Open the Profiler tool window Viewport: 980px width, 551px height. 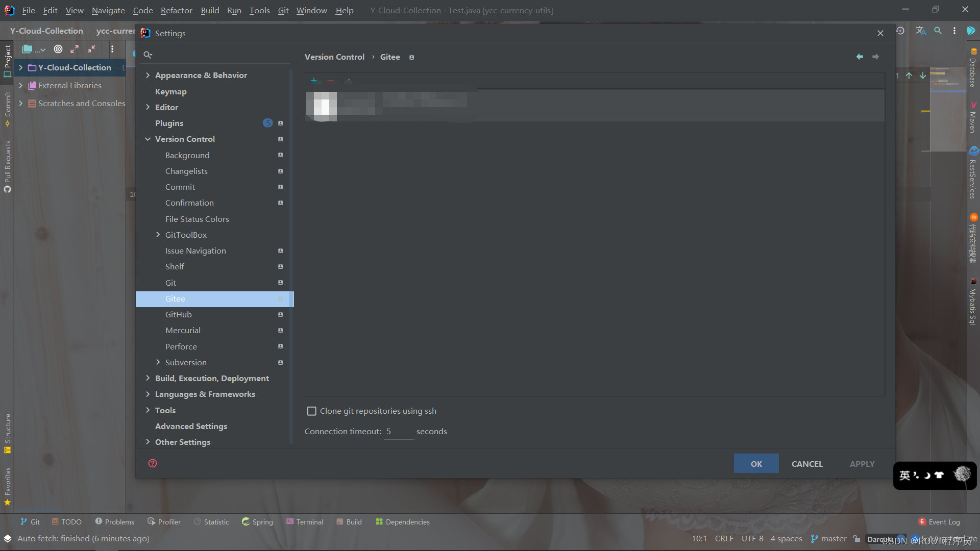(164, 522)
